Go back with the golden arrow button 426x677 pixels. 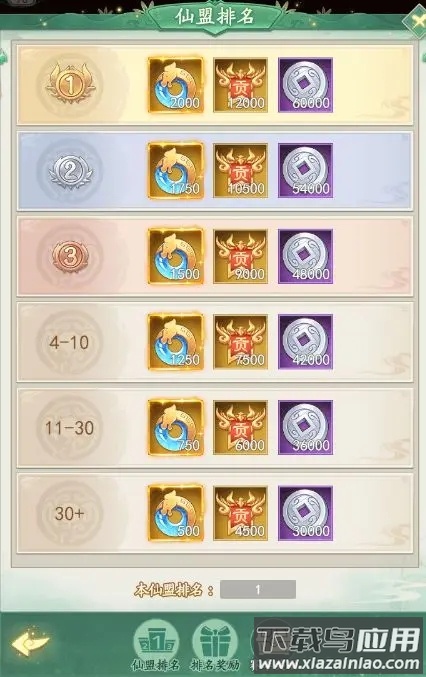[x=30, y=643]
